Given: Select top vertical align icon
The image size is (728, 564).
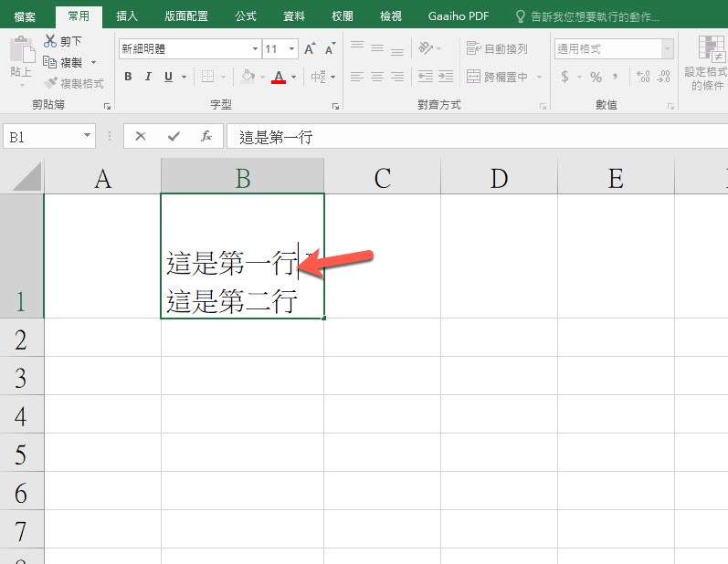Looking at the screenshot, I should [357, 47].
